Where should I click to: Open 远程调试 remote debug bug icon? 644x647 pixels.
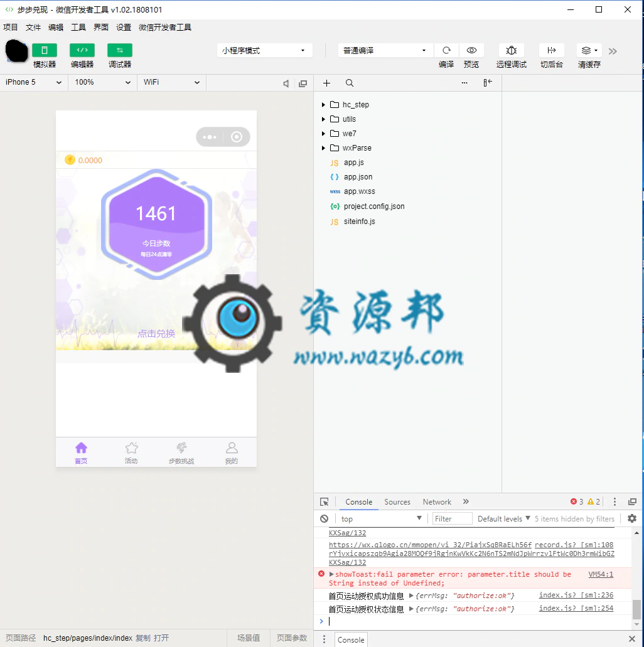click(512, 50)
